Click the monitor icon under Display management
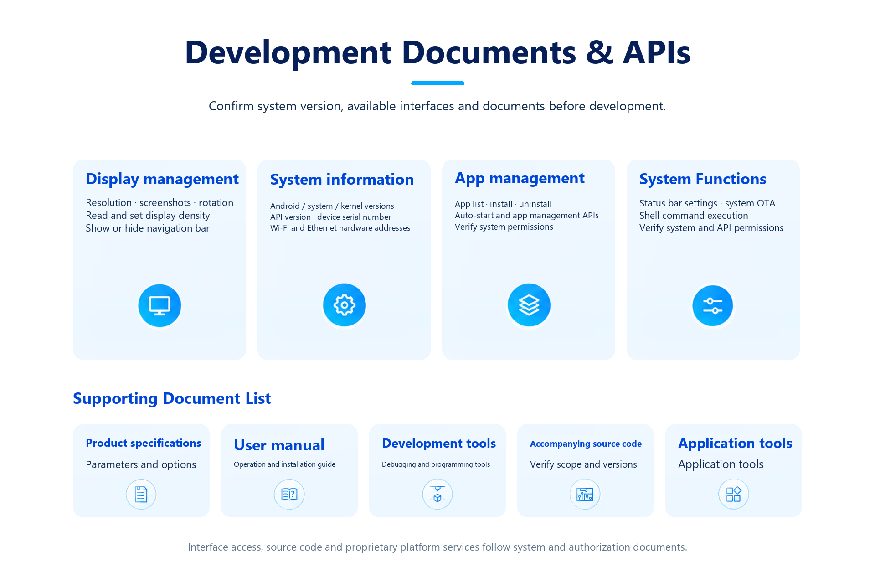Image resolution: width=875 pixels, height=588 pixels. coord(160,305)
